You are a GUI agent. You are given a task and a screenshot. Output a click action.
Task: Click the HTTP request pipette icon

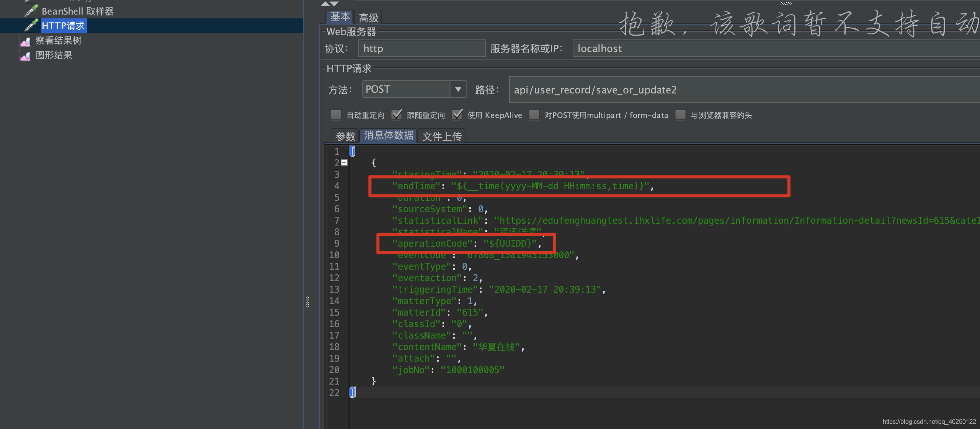[x=31, y=25]
